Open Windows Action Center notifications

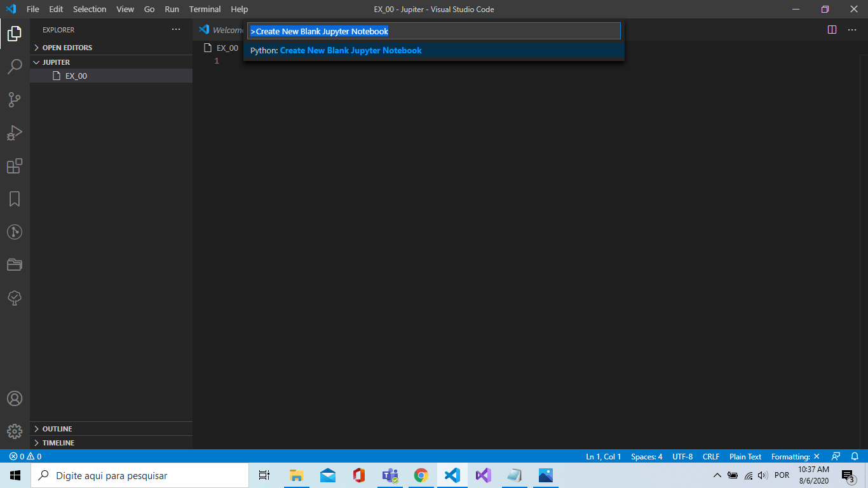click(848, 475)
